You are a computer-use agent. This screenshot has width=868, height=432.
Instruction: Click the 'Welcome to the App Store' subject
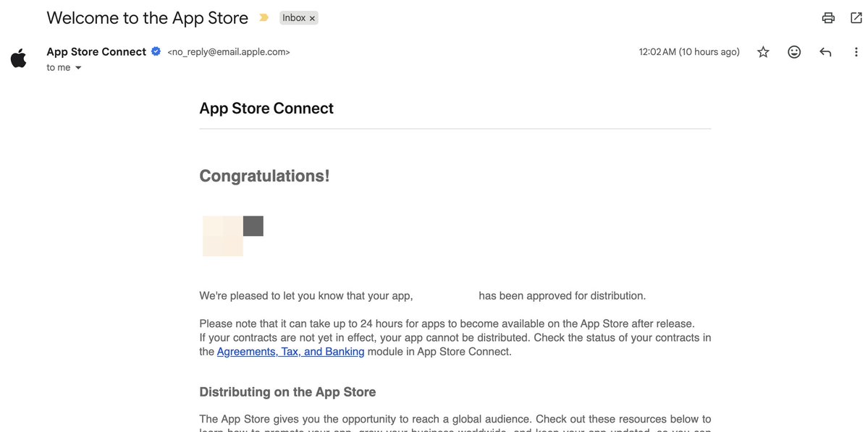tap(147, 17)
